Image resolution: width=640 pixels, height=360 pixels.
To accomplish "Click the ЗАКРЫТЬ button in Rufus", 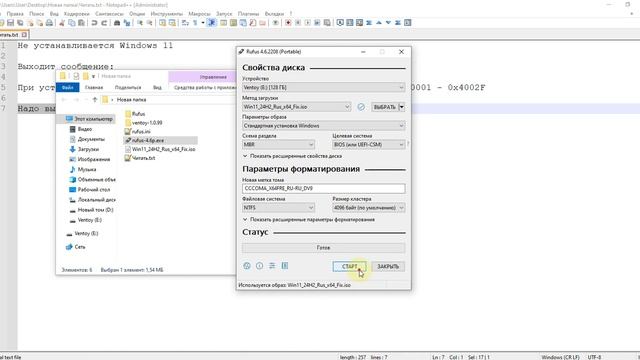I will 388,267.
